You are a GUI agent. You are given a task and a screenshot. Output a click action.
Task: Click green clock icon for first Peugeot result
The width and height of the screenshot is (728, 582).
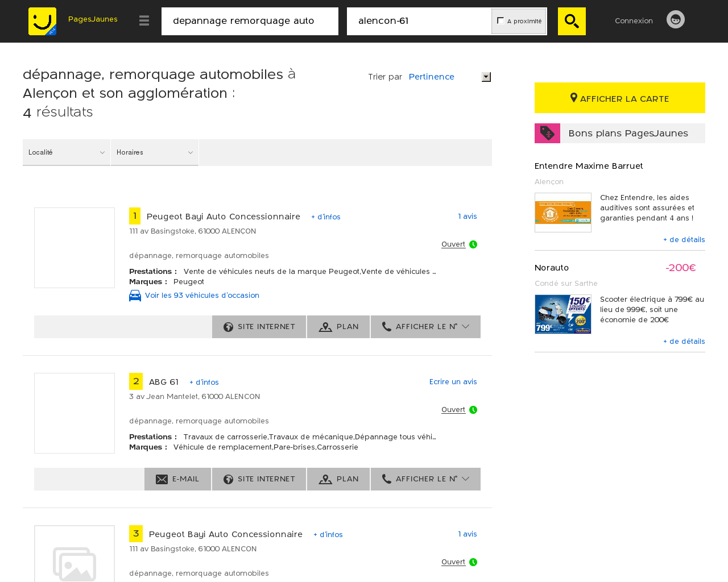point(473,244)
